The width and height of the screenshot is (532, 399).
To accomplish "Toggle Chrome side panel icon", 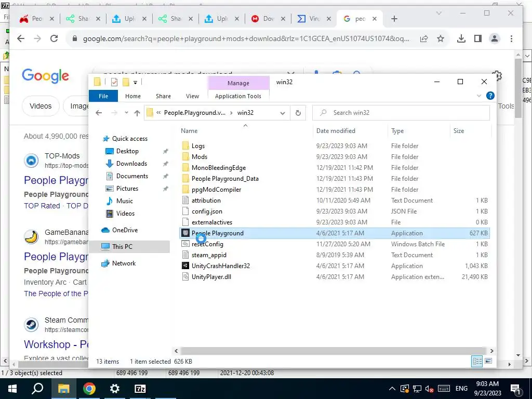I will pyautogui.click(x=478, y=38).
